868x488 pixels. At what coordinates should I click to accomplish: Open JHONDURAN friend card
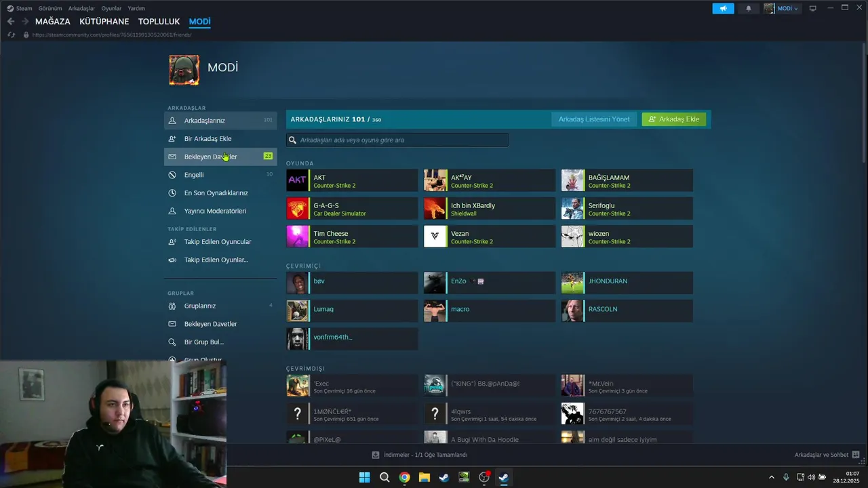point(627,283)
